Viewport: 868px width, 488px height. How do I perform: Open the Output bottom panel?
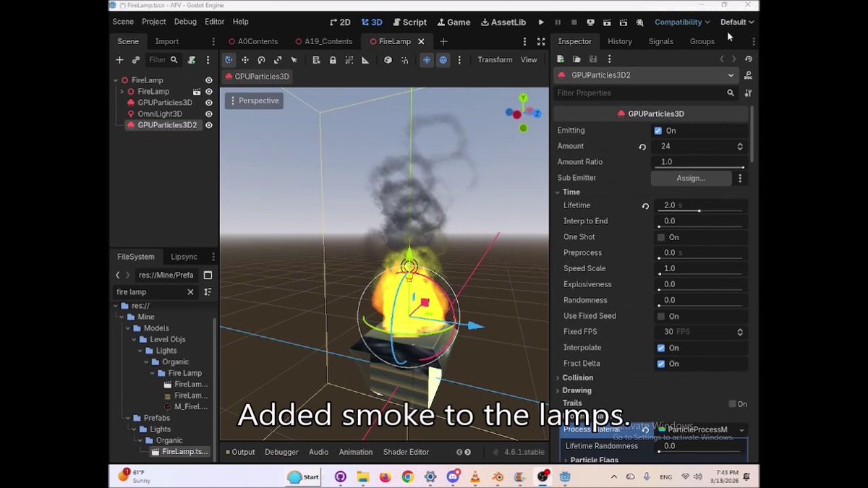click(239, 453)
